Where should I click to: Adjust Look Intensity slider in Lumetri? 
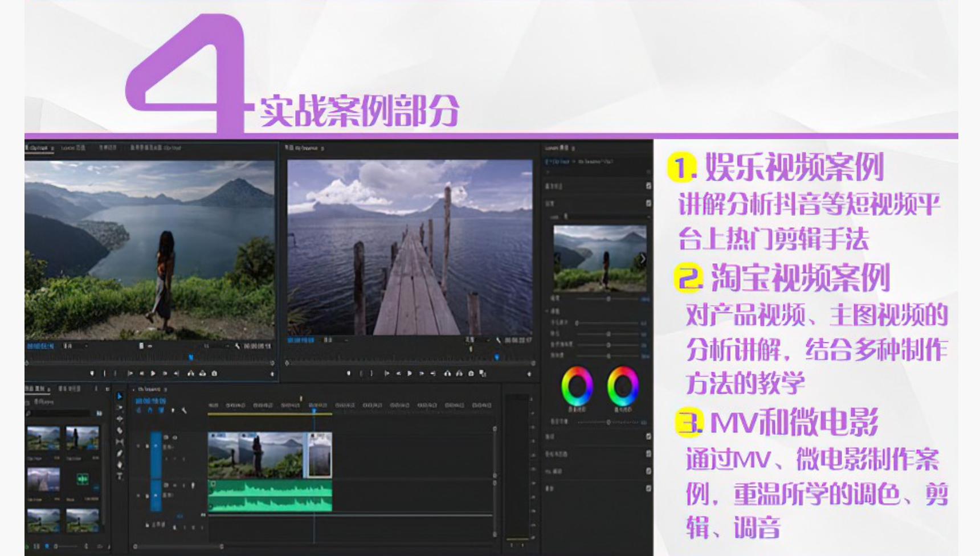609,299
